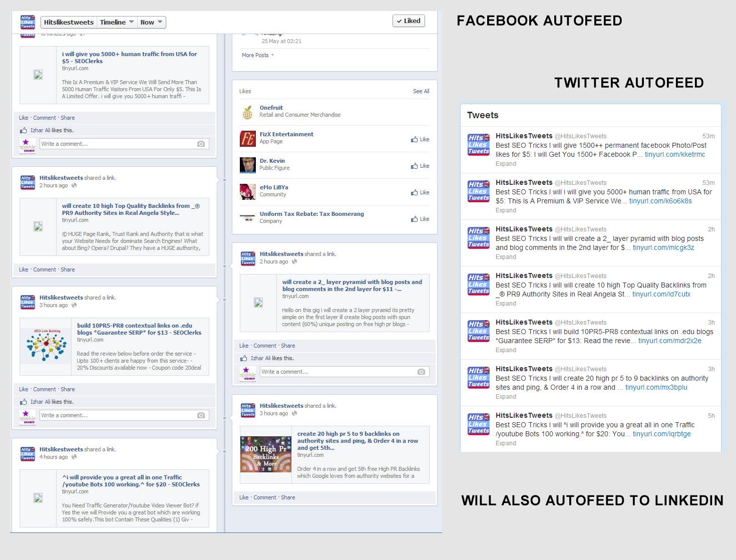Share the 20 high pr backlinks post
This screenshot has height=560, width=736.
pyautogui.click(x=288, y=497)
